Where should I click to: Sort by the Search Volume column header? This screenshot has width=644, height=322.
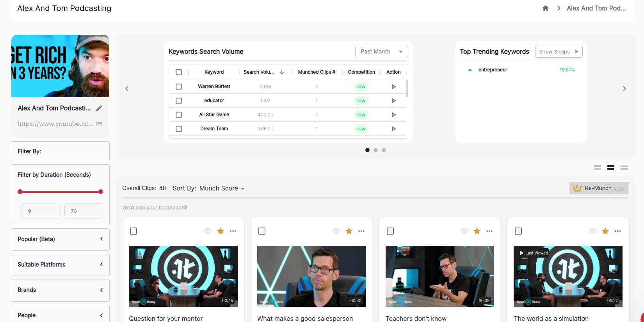click(259, 72)
